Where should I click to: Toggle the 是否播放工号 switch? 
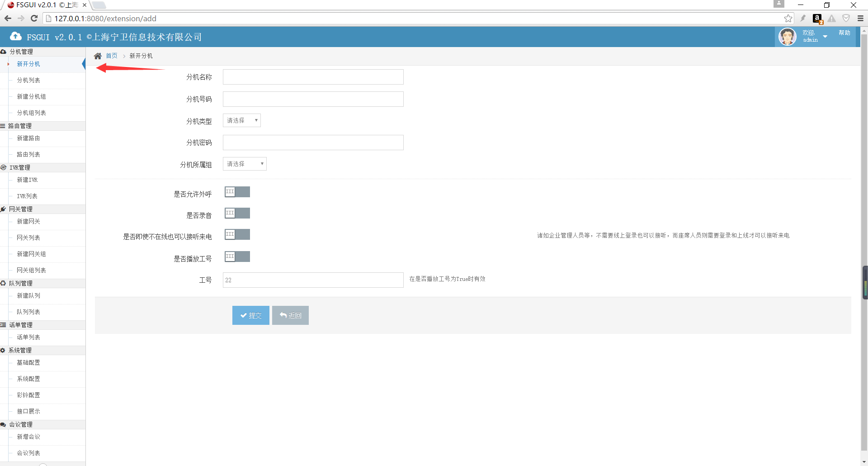[x=237, y=257]
